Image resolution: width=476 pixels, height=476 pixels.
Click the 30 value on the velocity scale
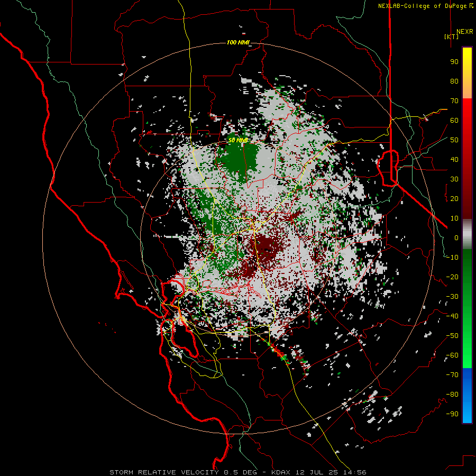(x=454, y=179)
